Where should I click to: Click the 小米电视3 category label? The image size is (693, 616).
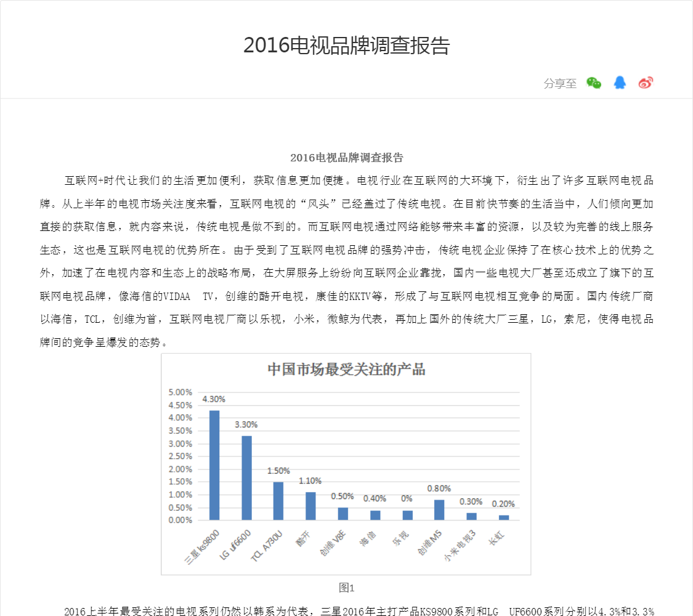460,546
